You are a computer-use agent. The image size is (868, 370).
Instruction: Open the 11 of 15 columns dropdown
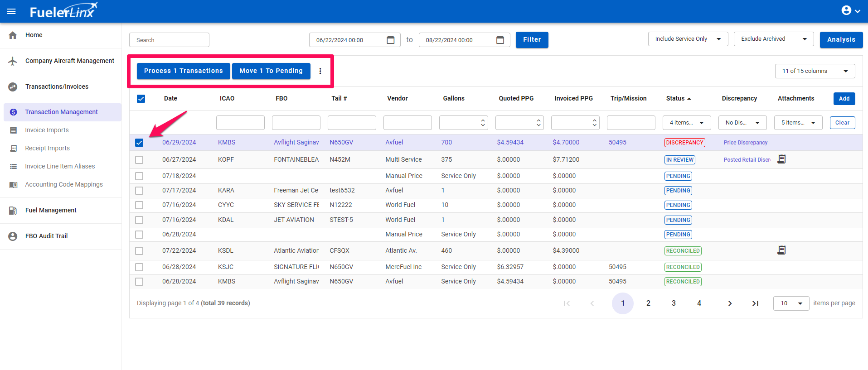(815, 71)
